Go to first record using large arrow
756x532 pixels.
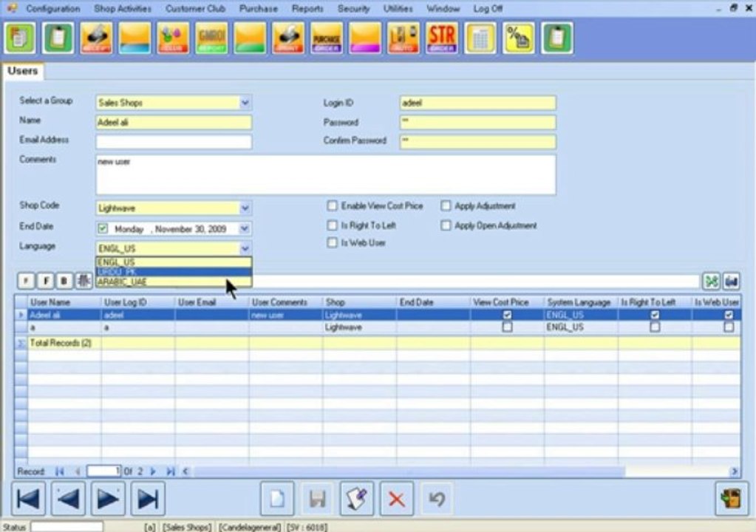[28, 498]
